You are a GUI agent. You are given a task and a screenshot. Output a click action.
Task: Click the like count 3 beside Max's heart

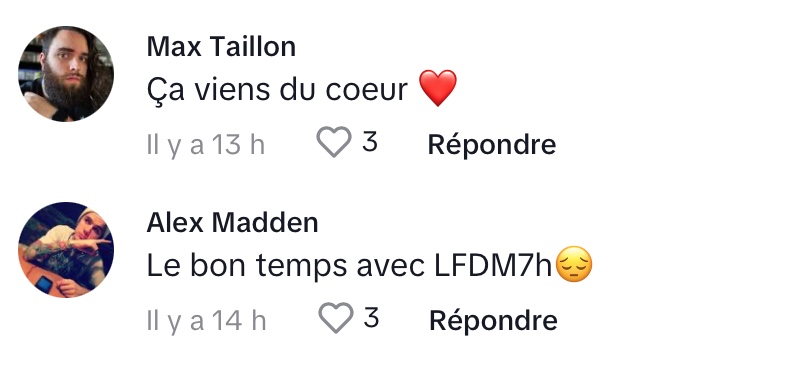point(370,141)
